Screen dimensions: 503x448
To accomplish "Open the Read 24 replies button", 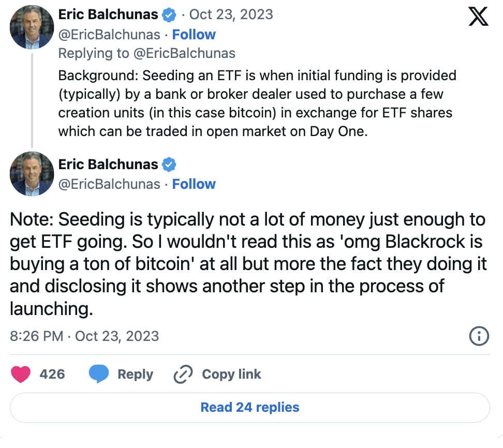I will [x=250, y=407].
